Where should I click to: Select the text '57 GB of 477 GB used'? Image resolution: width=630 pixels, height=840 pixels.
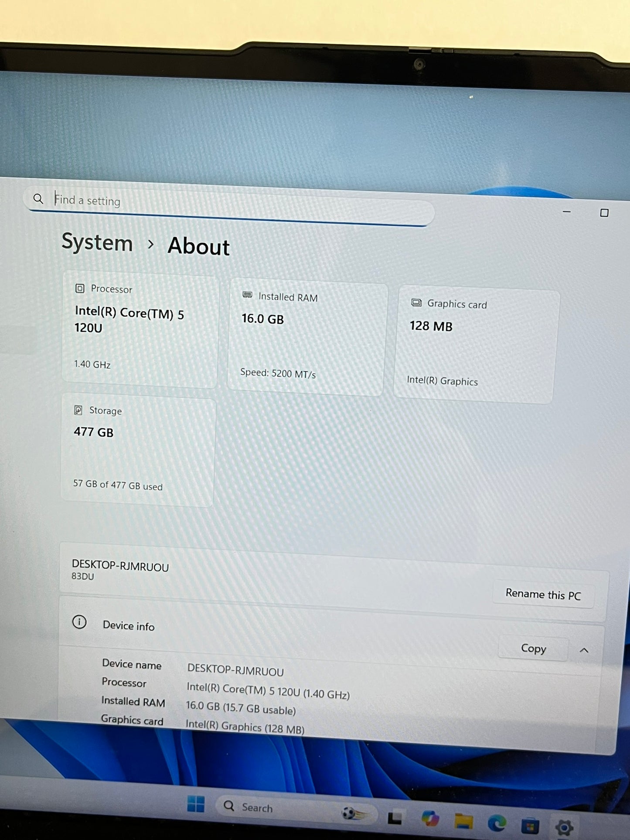click(x=118, y=485)
